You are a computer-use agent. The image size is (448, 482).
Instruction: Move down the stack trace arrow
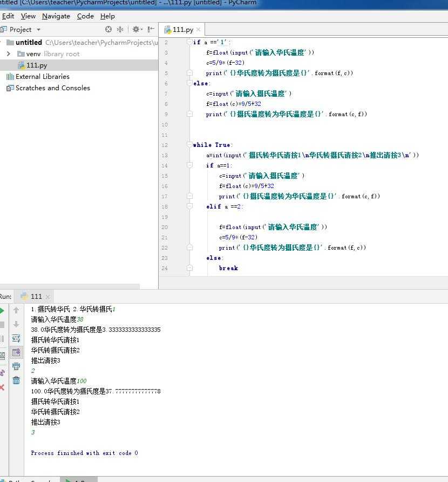16,324
